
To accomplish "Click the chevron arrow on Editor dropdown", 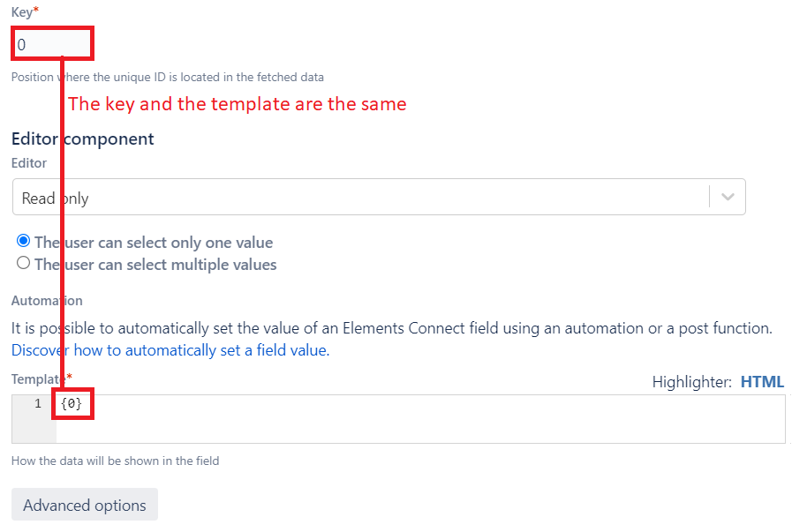I will [x=728, y=198].
